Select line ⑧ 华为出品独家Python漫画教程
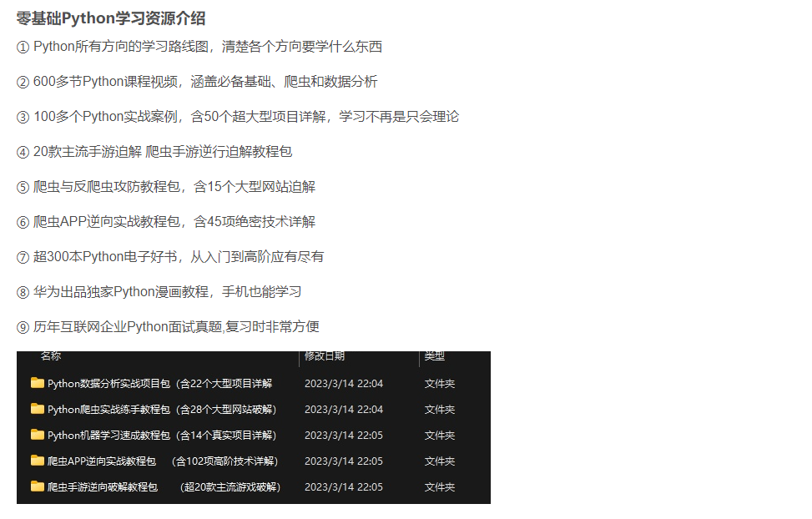Viewport: 812px width, 519px height. tap(159, 291)
